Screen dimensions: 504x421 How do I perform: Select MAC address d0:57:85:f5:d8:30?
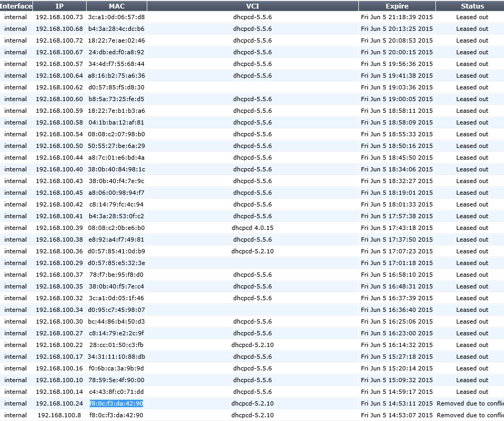(116, 87)
